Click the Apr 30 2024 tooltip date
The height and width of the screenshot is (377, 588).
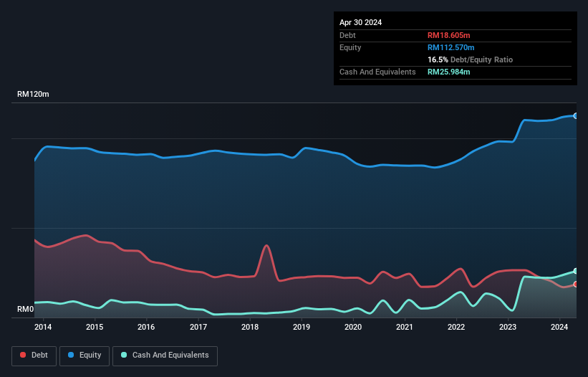(360, 22)
